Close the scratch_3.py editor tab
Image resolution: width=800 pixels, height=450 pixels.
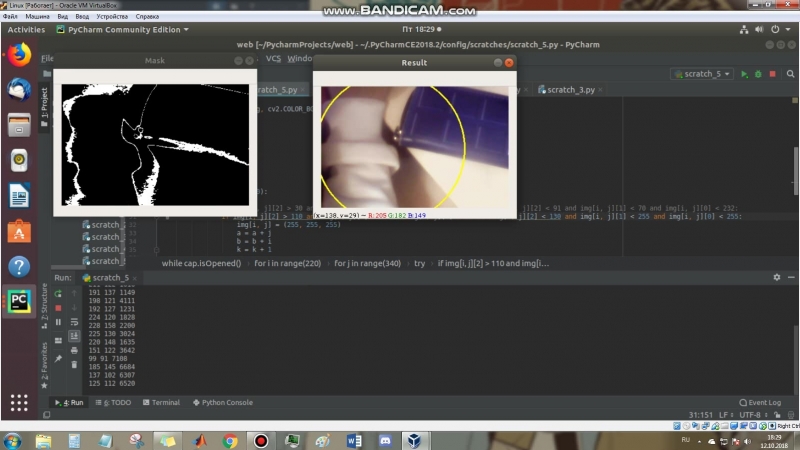[601, 90]
